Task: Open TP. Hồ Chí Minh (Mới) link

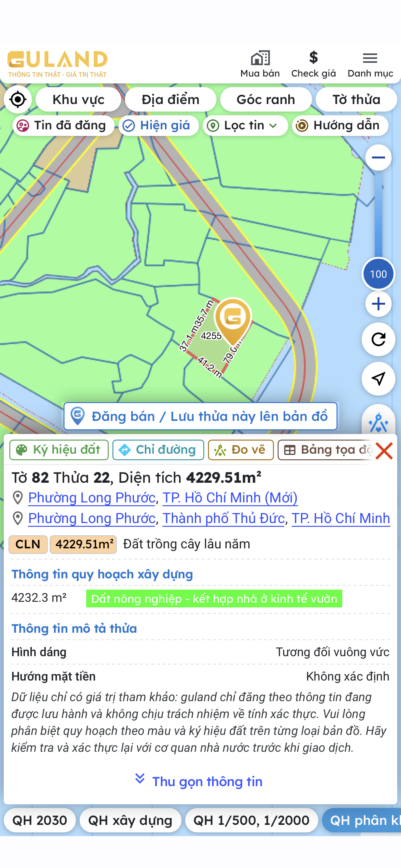Action: 230,498
